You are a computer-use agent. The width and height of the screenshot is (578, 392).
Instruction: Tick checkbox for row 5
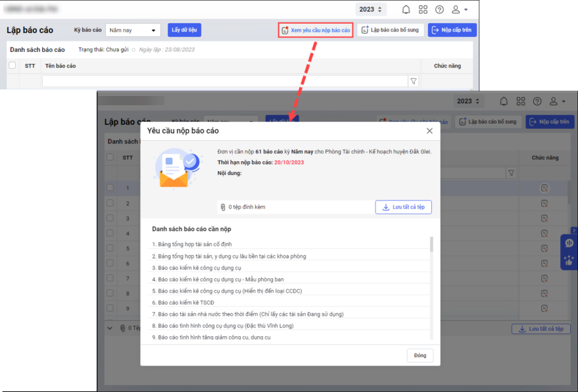(x=110, y=248)
